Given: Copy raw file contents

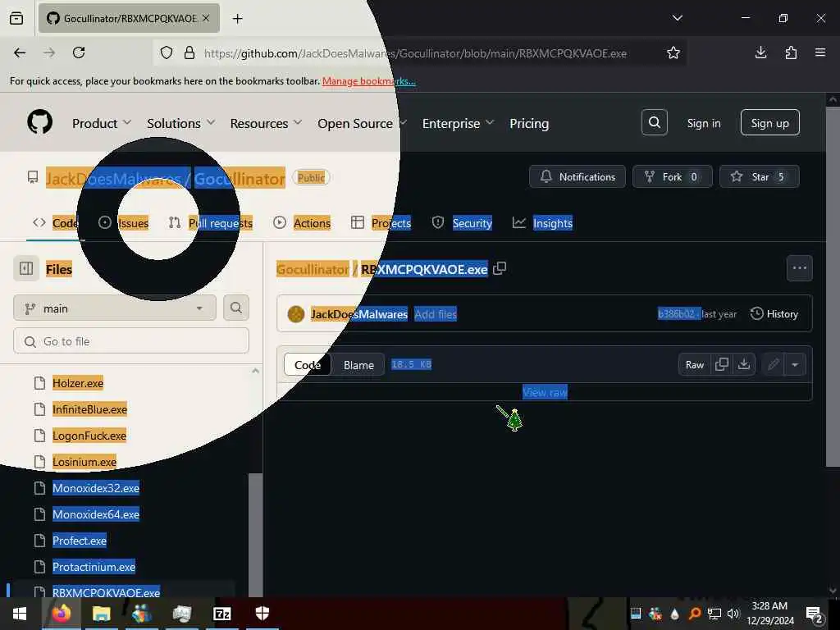Looking at the screenshot, I should pos(722,364).
